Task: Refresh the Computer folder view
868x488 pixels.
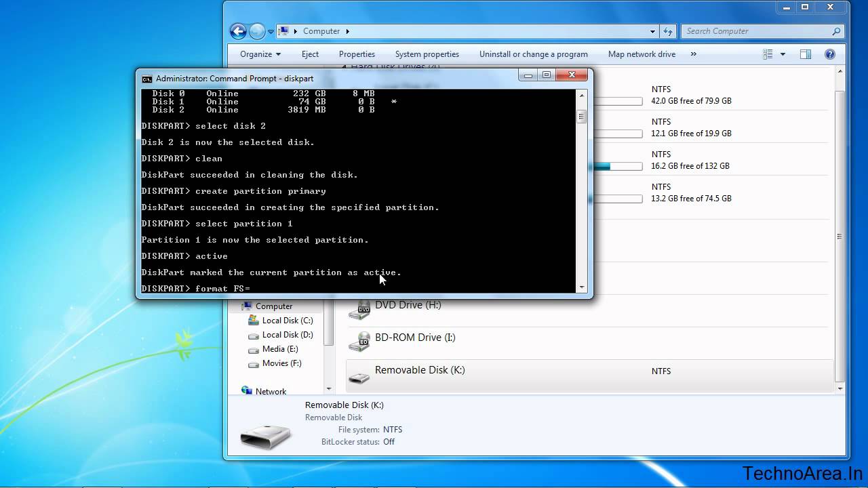Action: 668,31
